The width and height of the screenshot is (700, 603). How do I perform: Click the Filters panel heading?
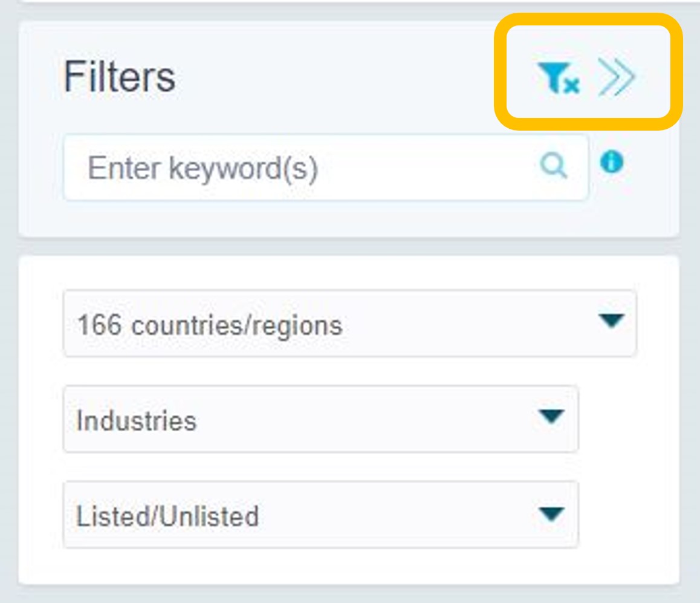pyautogui.click(x=120, y=77)
